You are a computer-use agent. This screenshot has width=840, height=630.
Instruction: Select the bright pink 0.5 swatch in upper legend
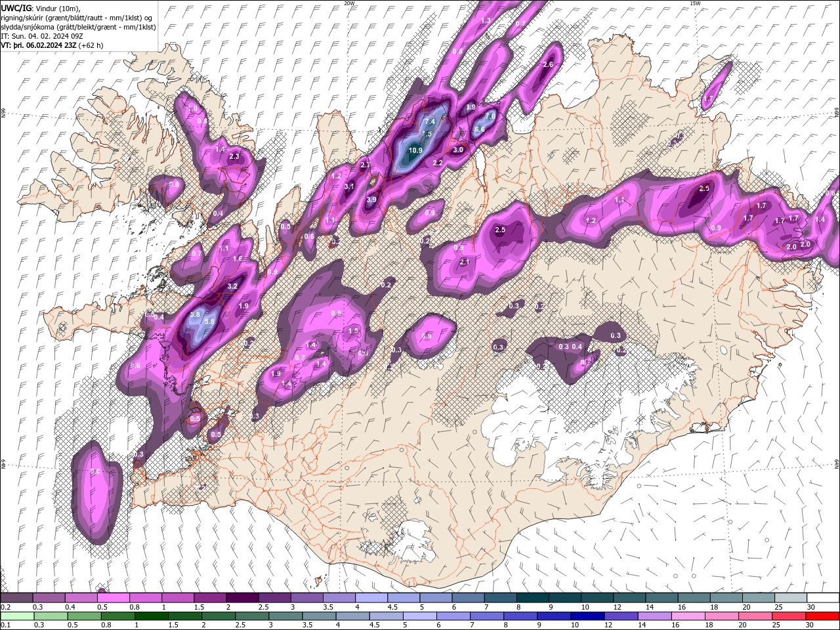click(113, 598)
